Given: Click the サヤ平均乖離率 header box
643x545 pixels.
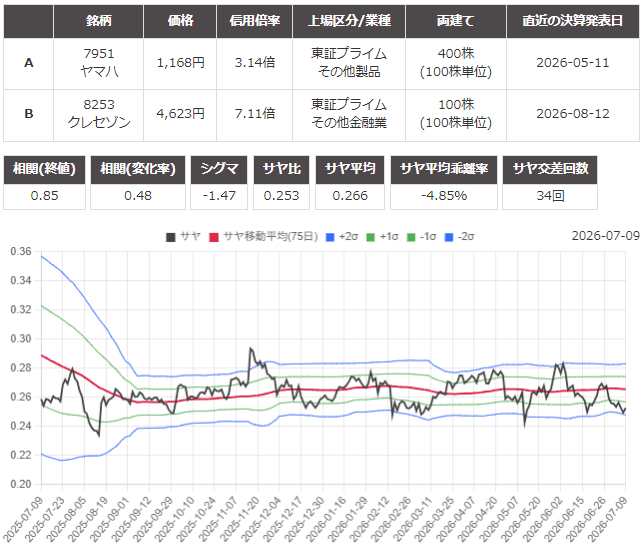Looking at the screenshot, I should coord(444,169).
